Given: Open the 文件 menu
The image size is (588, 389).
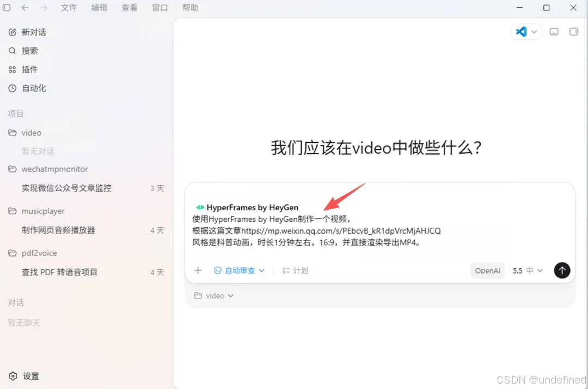Looking at the screenshot, I should point(69,8).
